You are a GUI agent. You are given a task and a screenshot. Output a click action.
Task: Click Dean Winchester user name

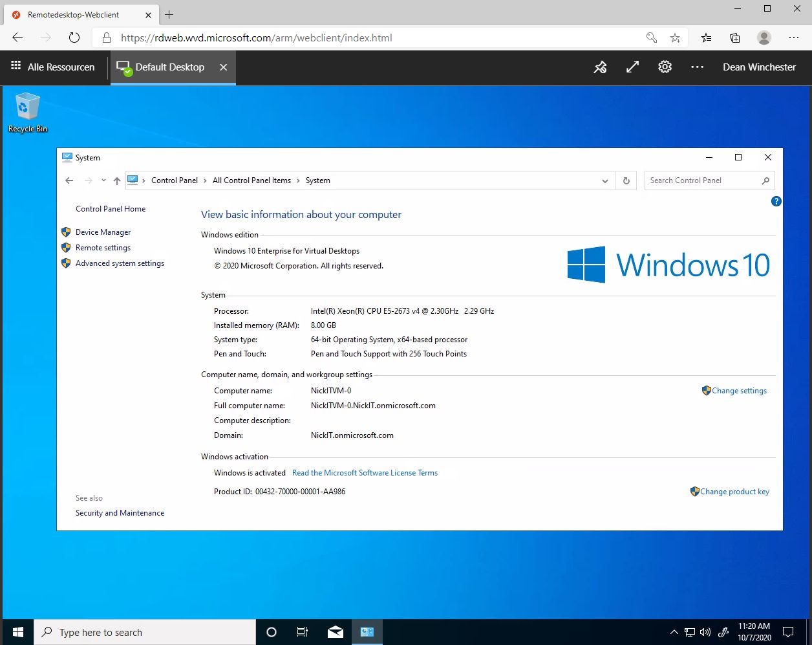point(759,67)
